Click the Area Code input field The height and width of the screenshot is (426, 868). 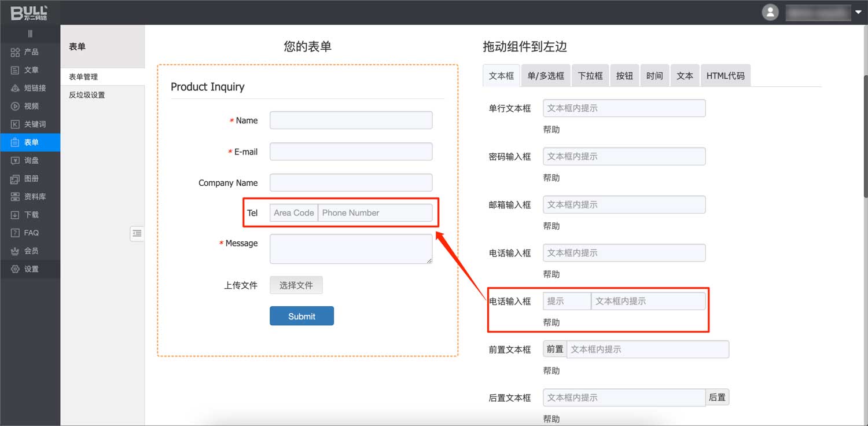point(293,212)
